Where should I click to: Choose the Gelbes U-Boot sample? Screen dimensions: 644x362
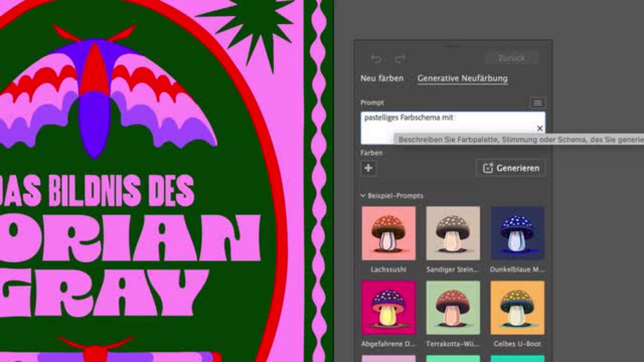(x=517, y=308)
